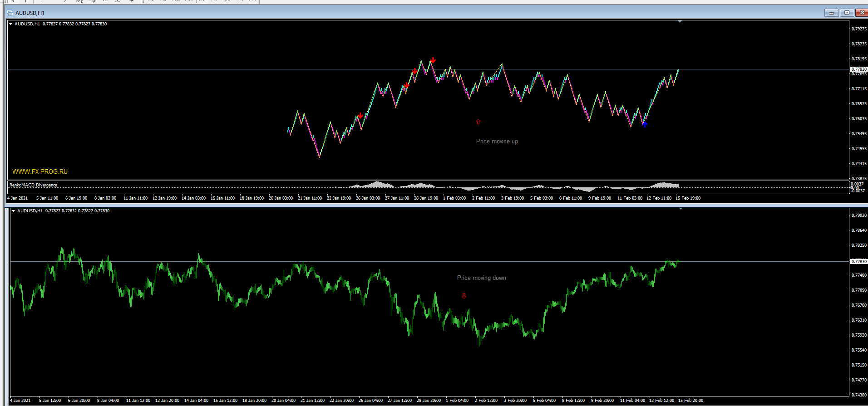Screen dimensions: 868x406
Task: Click the WWW.FX-PROG.RU label
Action: point(40,171)
